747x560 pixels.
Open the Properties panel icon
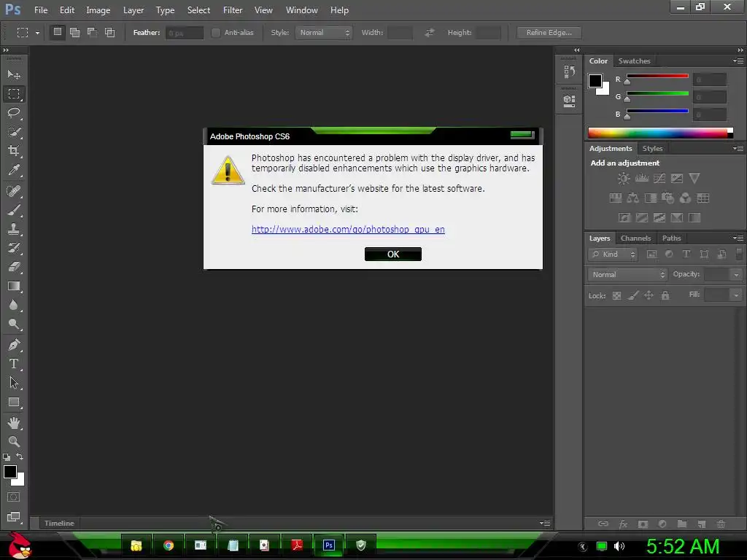point(569,101)
